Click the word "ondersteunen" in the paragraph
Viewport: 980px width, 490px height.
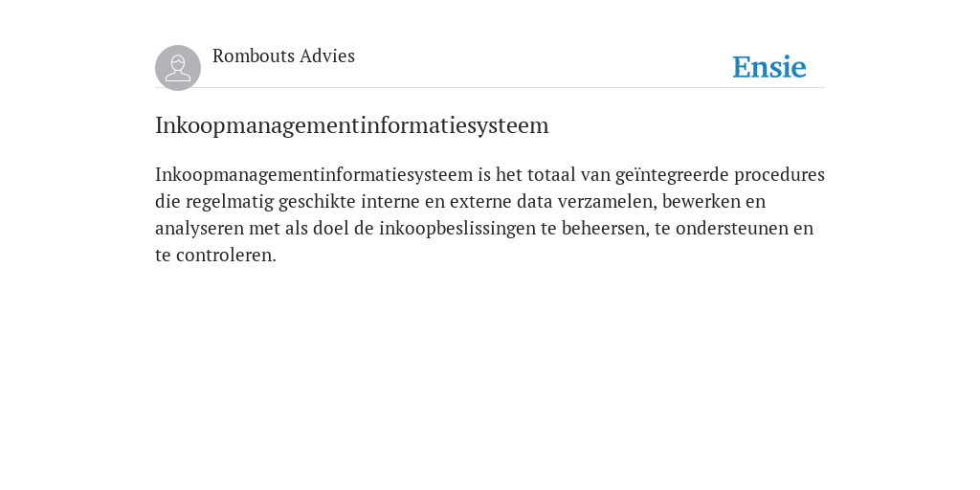click(732, 228)
